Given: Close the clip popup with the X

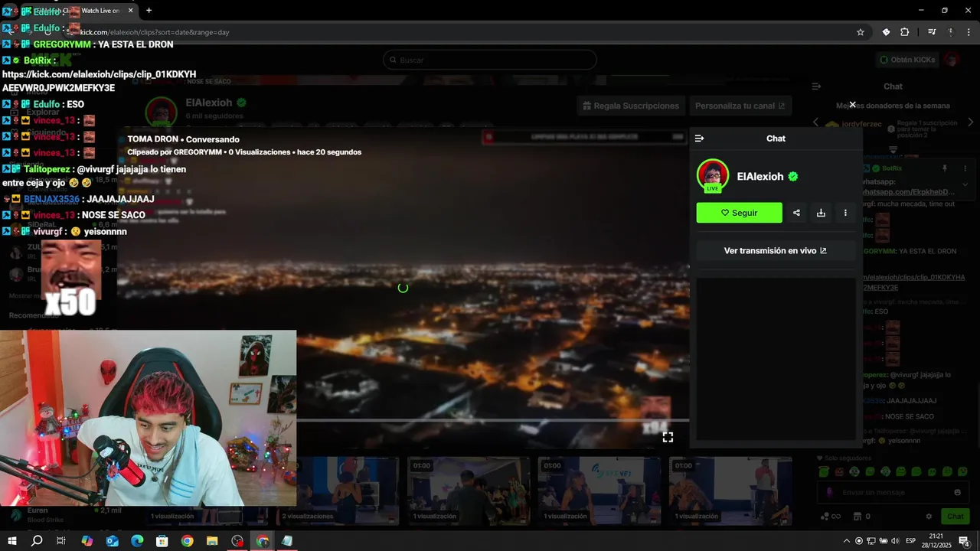Looking at the screenshot, I should tap(852, 105).
